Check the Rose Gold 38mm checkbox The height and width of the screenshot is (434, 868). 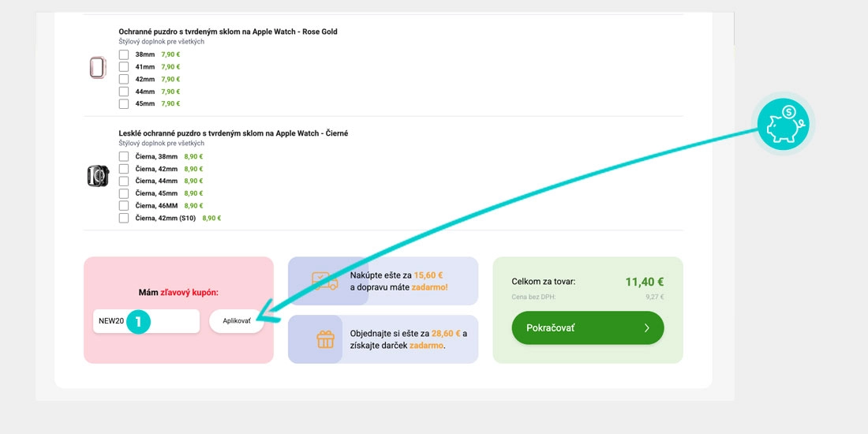(124, 54)
